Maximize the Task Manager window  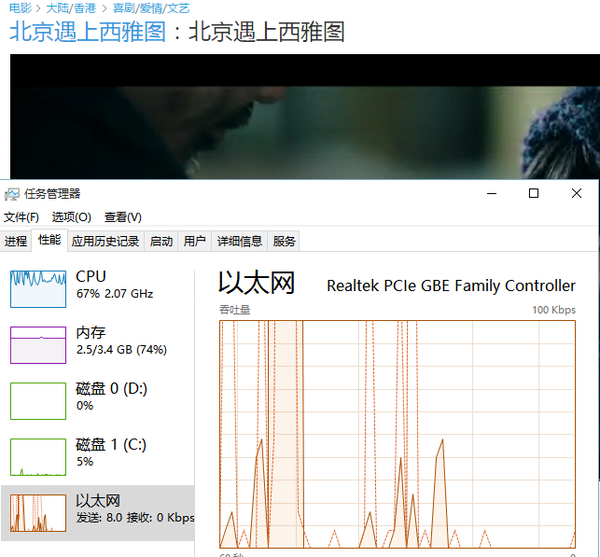pyautogui.click(x=534, y=193)
